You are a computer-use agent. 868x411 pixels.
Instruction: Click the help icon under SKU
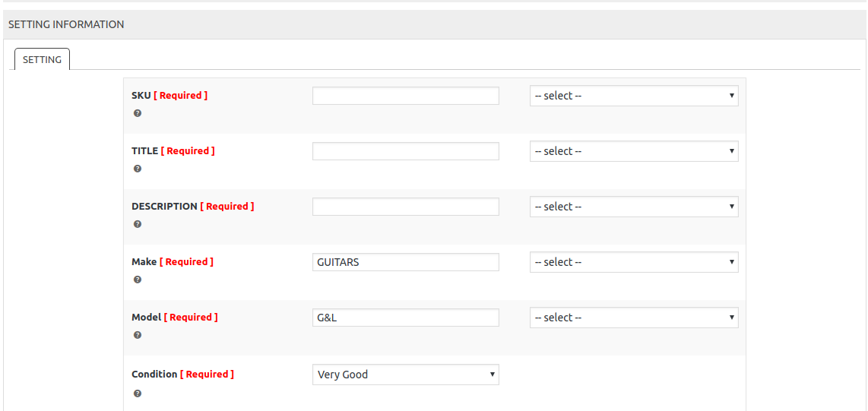point(138,113)
